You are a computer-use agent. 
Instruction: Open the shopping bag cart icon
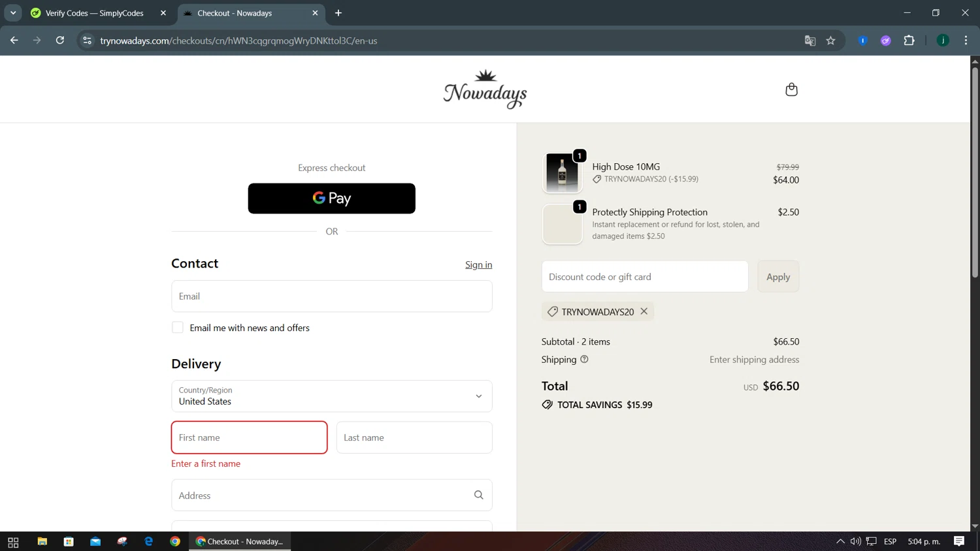[791, 89]
